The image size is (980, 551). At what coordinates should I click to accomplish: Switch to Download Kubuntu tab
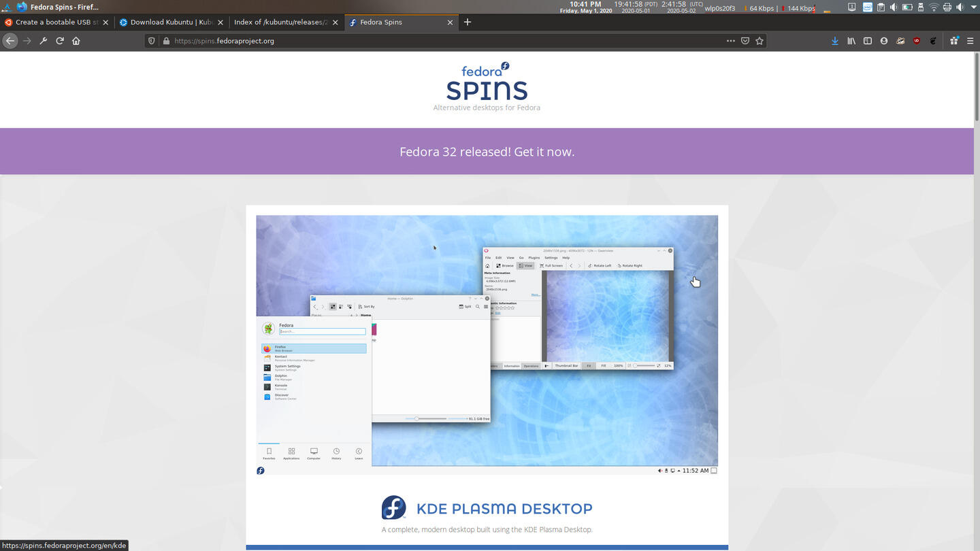171,22
